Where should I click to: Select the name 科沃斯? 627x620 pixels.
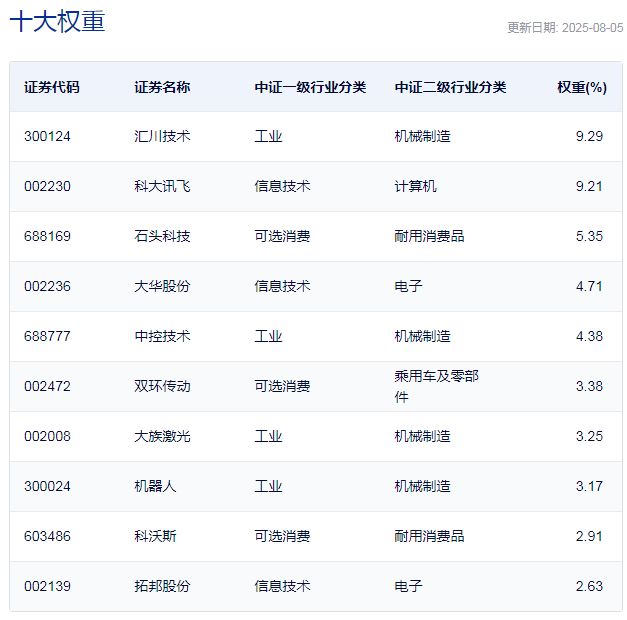tap(155, 536)
